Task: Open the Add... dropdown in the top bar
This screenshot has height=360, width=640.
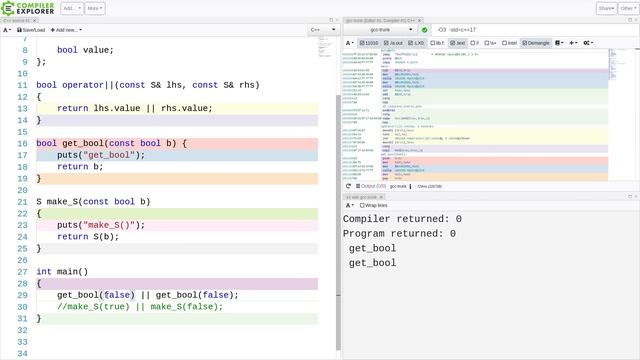Action: 72,8
